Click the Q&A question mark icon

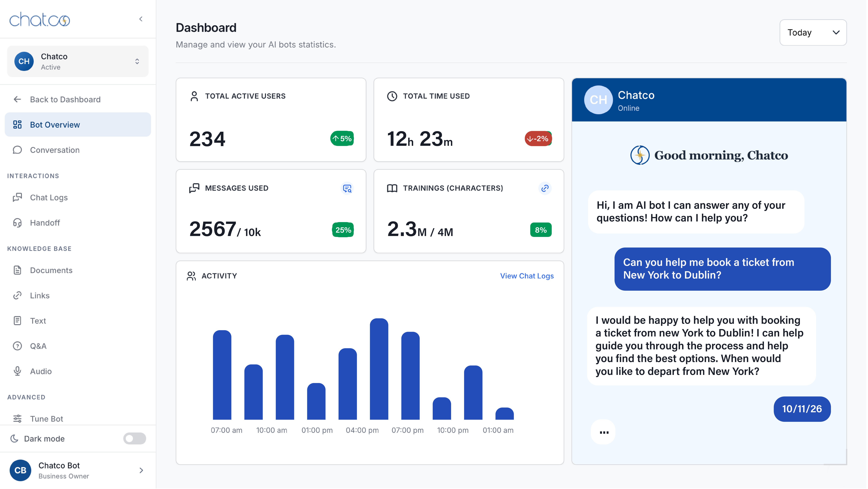(17, 346)
